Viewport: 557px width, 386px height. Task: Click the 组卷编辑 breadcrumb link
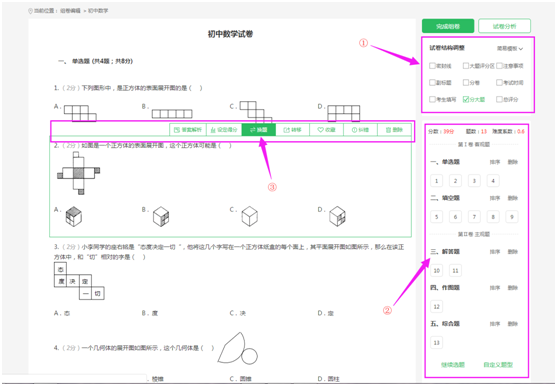tap(70, 11)
